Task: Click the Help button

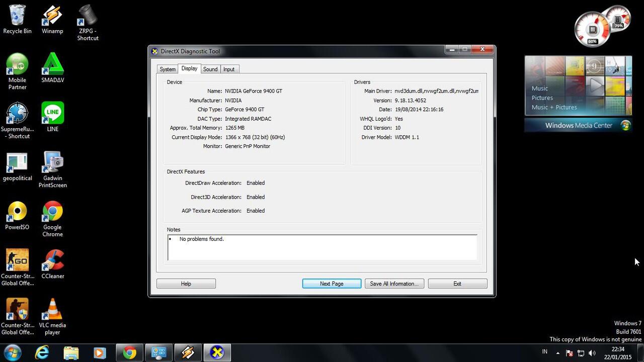Action: click(x=186, y=284)
